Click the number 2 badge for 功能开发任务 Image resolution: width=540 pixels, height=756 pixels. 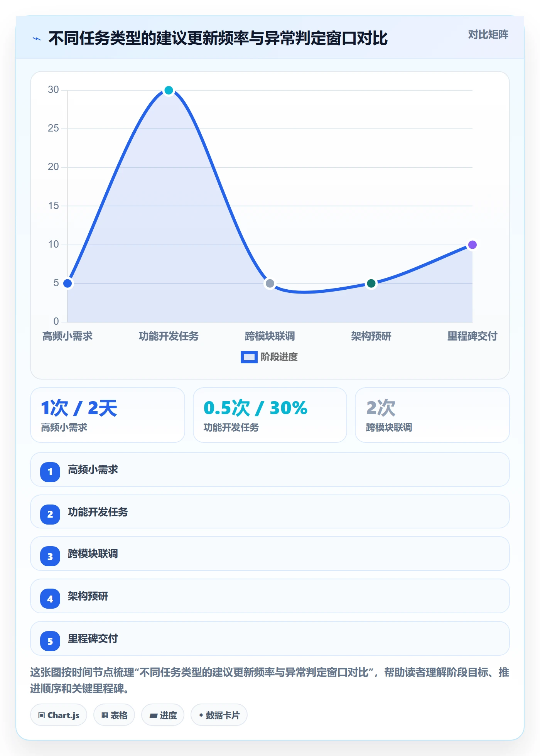coord(50,515)
